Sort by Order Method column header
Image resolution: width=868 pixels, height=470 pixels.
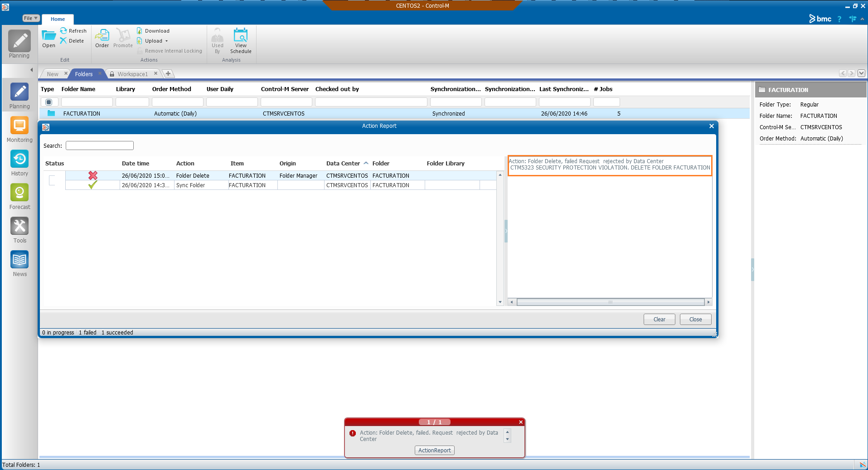pyautogui.click(x=172, y=89)
